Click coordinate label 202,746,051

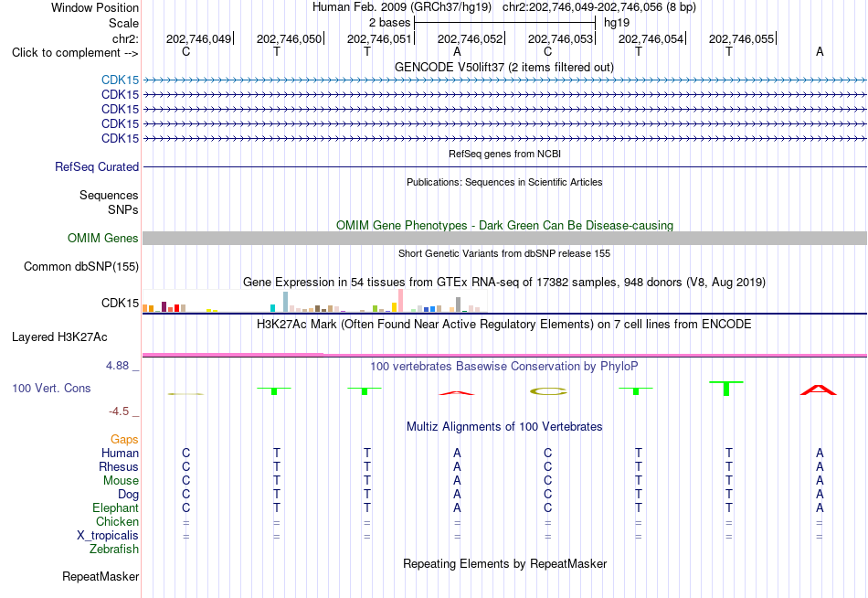click(379, 38)
